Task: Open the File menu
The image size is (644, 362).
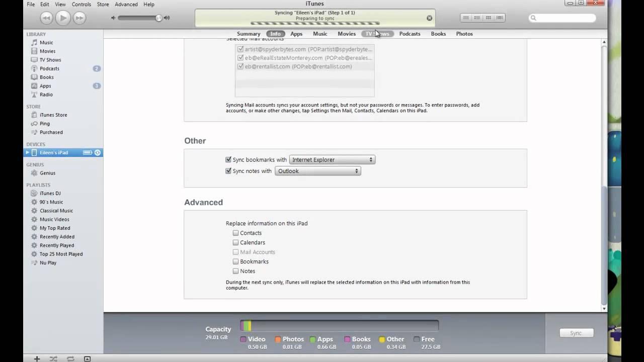Action: pyautogui.click(x=31, y=4)
